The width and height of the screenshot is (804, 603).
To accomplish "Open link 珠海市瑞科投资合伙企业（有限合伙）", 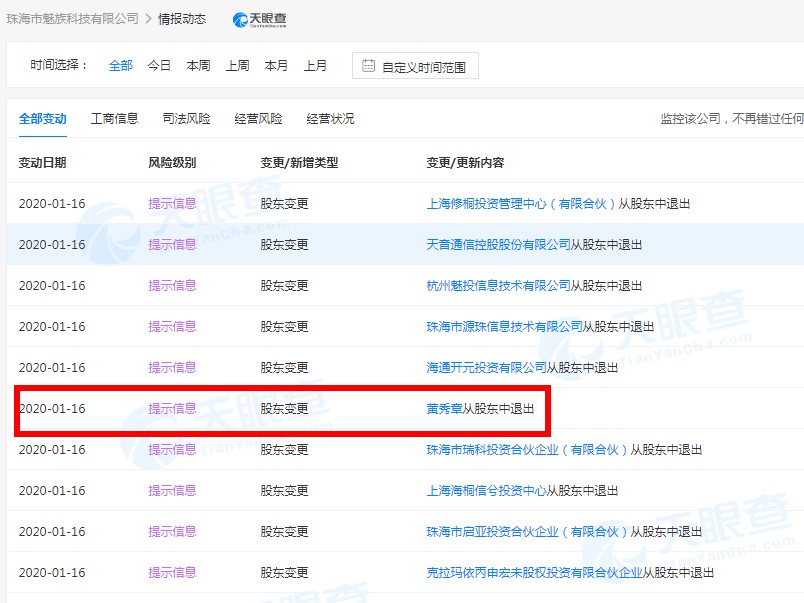I will (x=527, y=450).
